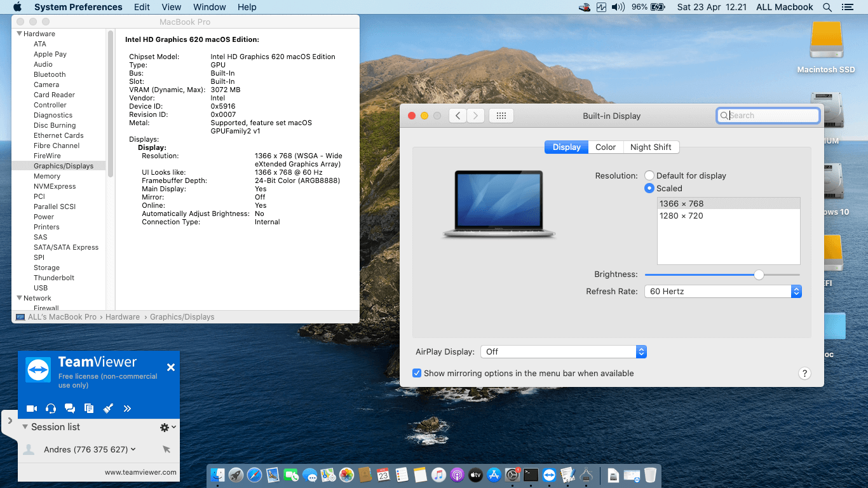Click the activity monitor menu bar icon
Screen dimensions: 868x488
(x=602, y=7)
